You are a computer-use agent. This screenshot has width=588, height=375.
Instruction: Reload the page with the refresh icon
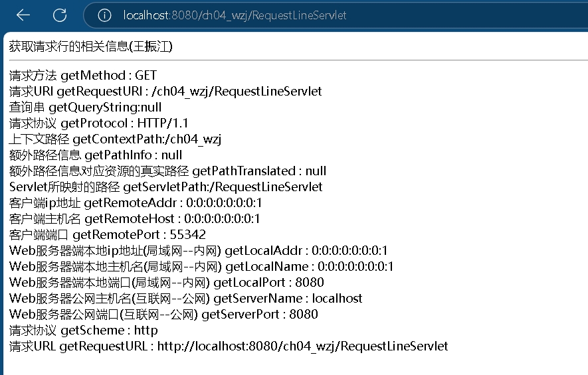pos(60,15)
